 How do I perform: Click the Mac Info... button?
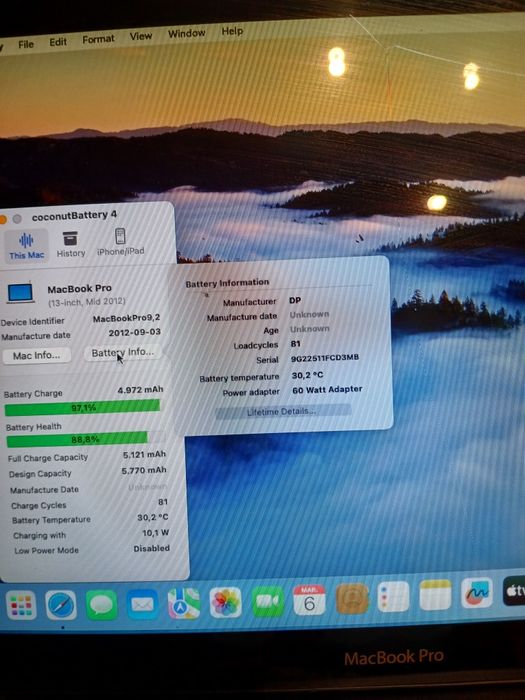coord(36,355)
